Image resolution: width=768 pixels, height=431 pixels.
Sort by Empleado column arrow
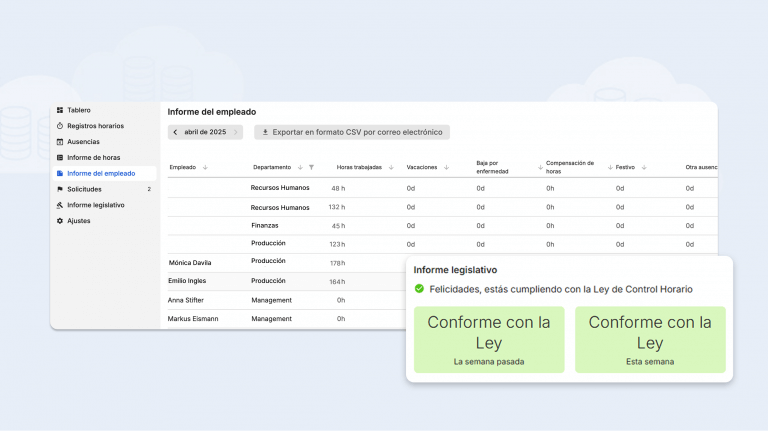pos(205,168)
